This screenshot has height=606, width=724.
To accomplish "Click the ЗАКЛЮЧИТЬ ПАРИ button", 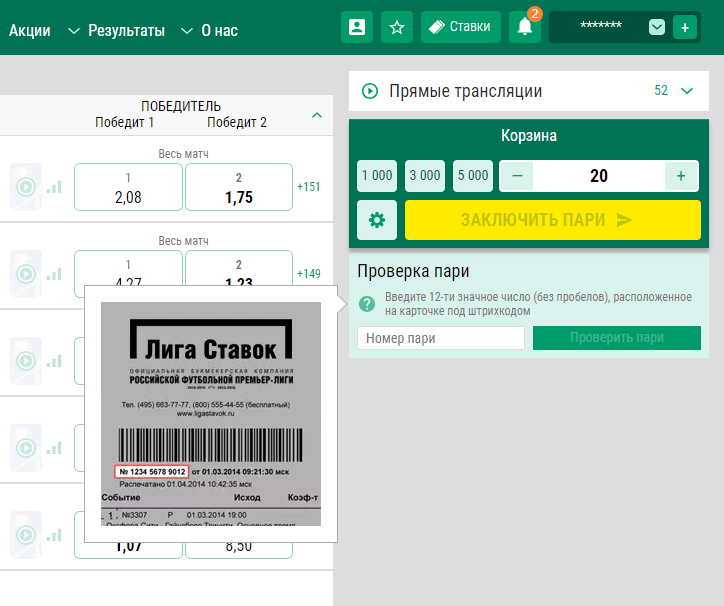I will click(553, 220).
